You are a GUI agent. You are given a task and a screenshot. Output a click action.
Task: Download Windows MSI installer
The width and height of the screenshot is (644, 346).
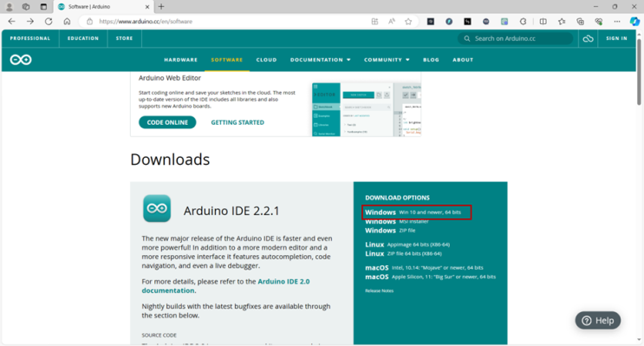tap(397, 221)
